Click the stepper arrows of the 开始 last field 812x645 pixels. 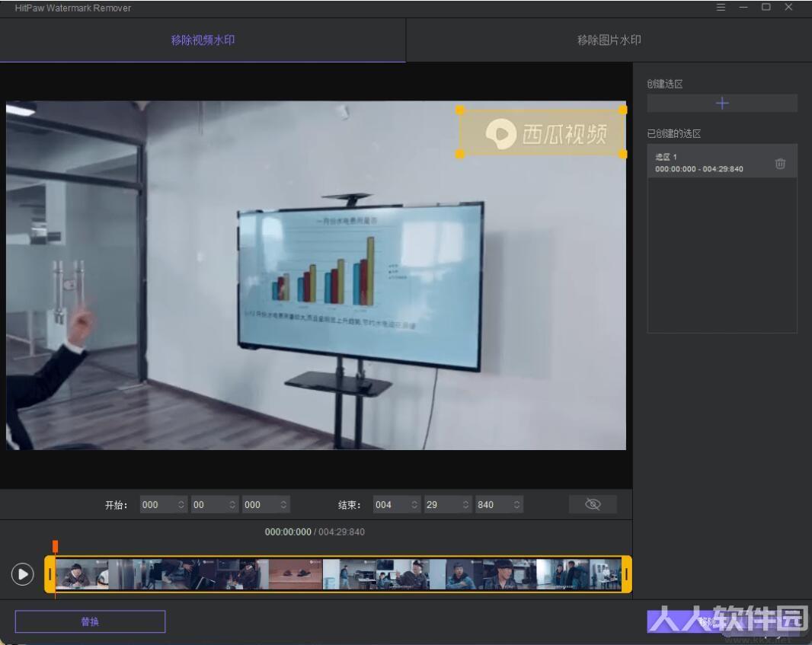click(283, 505)
